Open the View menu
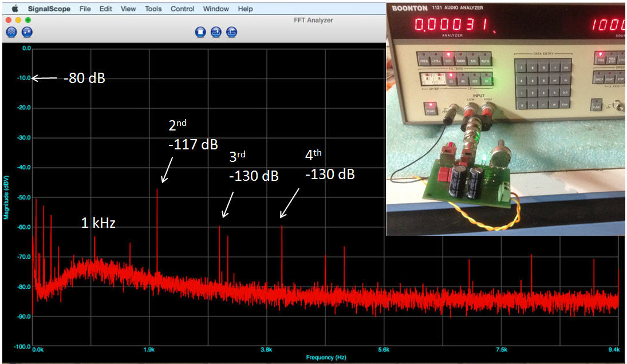The image size is (627, 364). tap(128, 9)
